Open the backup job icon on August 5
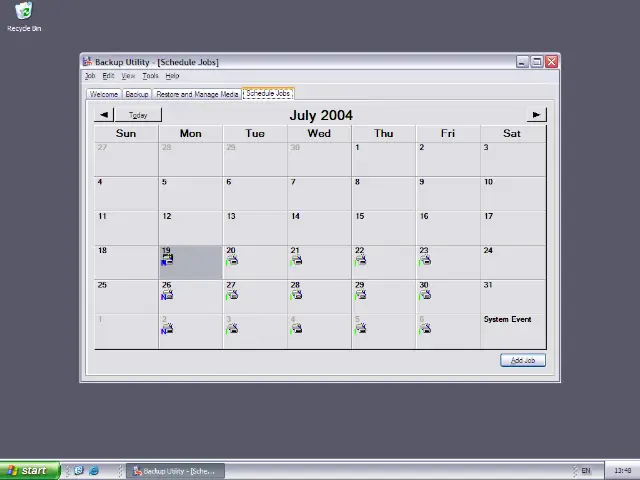The width and height of the screenshot is (640, 480). click(x=360, y=329)
